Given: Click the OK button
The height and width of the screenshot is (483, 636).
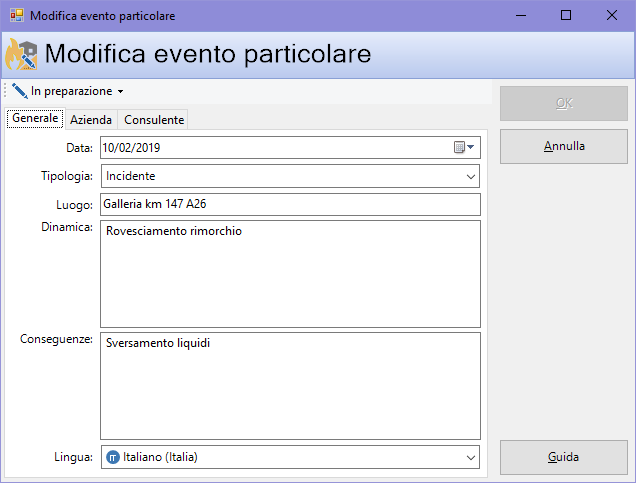Looking at the screenshot, I should (x=564, y=103).
